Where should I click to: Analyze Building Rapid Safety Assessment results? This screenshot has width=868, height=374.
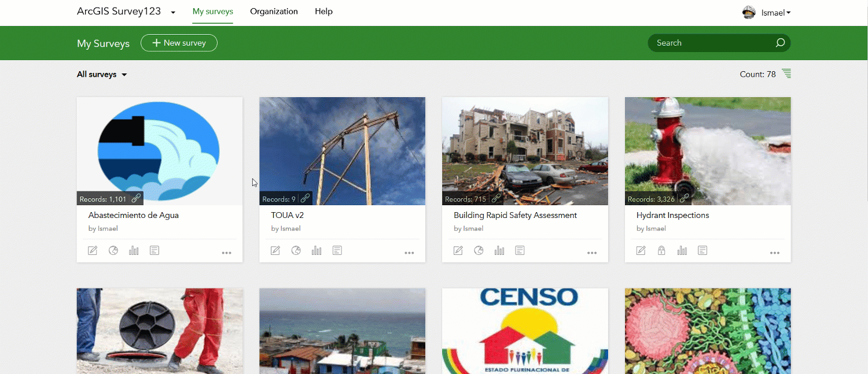(499, 250)
